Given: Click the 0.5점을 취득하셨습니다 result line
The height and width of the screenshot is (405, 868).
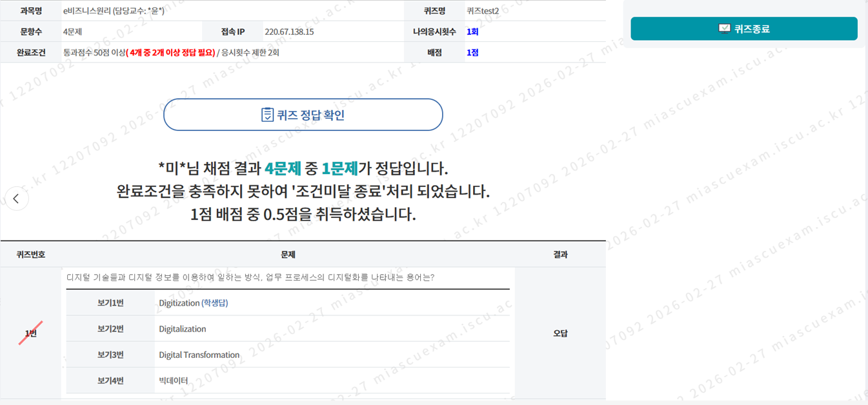Looking at the screenshot, I should [x=303, y=214].
